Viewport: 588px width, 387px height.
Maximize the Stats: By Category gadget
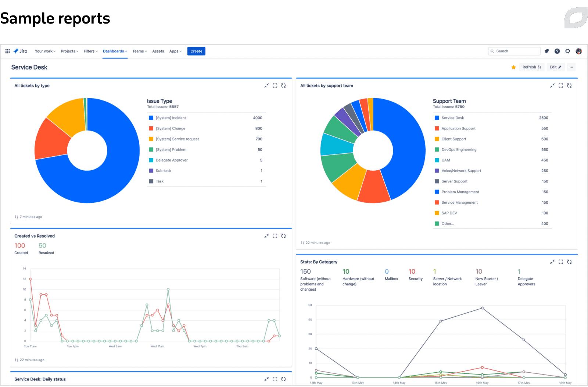(x=561, y=262)
